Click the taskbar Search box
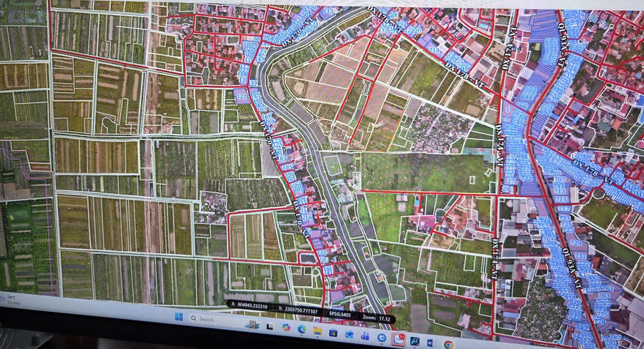The width and height of the screenshot is (644, 349). tap(212, 319)
